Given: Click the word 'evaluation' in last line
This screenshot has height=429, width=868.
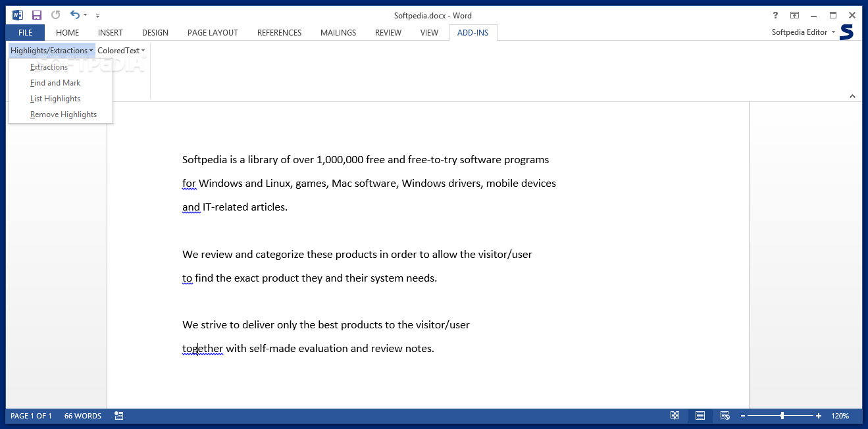Looking at the screenshot, I should [323, 349].
